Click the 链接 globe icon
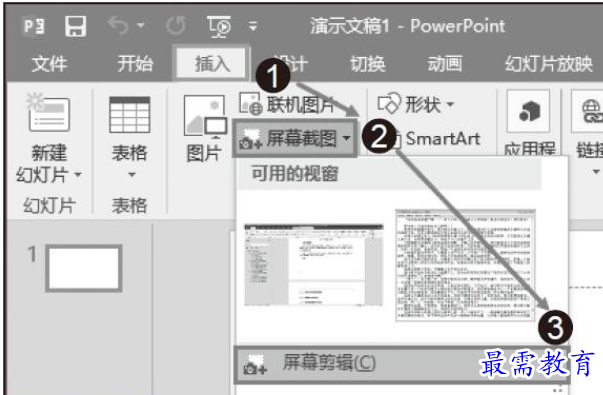 pos(591,112)
